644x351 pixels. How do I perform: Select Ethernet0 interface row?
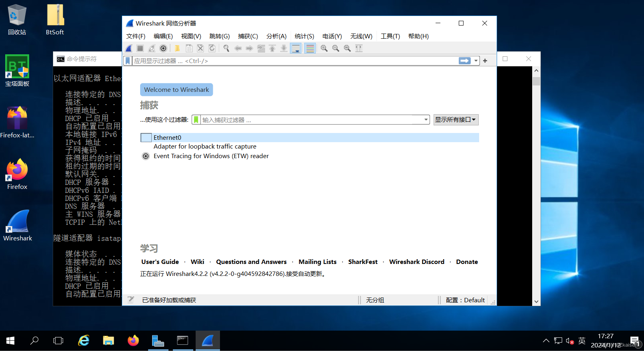(x=310, y=137)
